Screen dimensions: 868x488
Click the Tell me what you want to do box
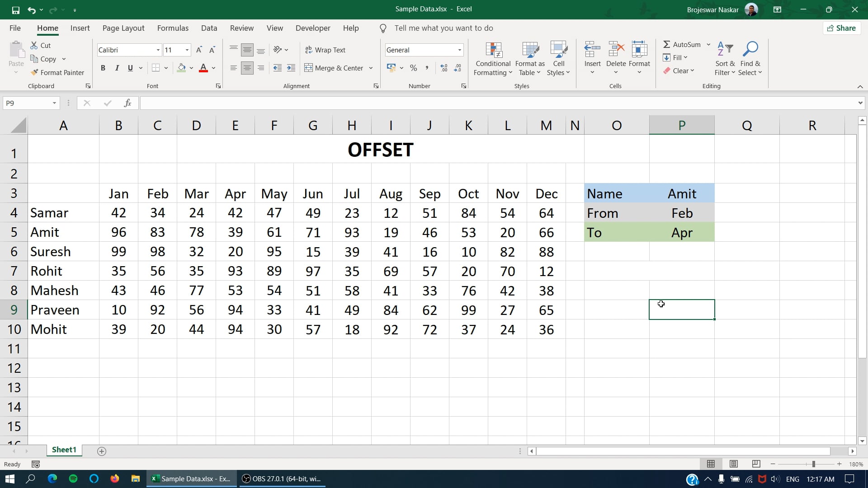(x=443, y=28)
